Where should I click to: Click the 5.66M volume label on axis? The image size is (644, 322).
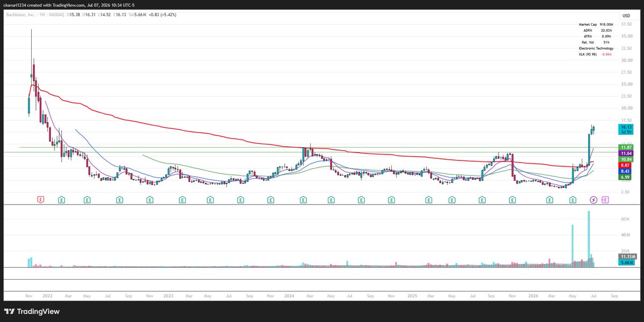point(626,262)
